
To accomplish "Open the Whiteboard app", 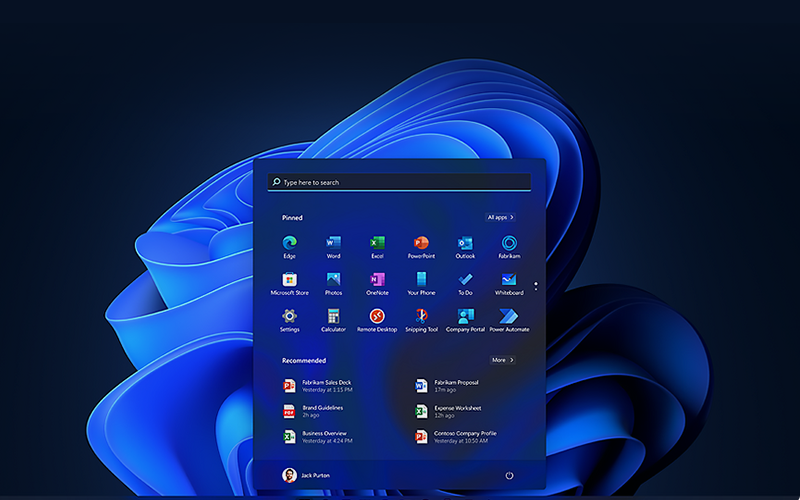I will [x=509, y=280].
